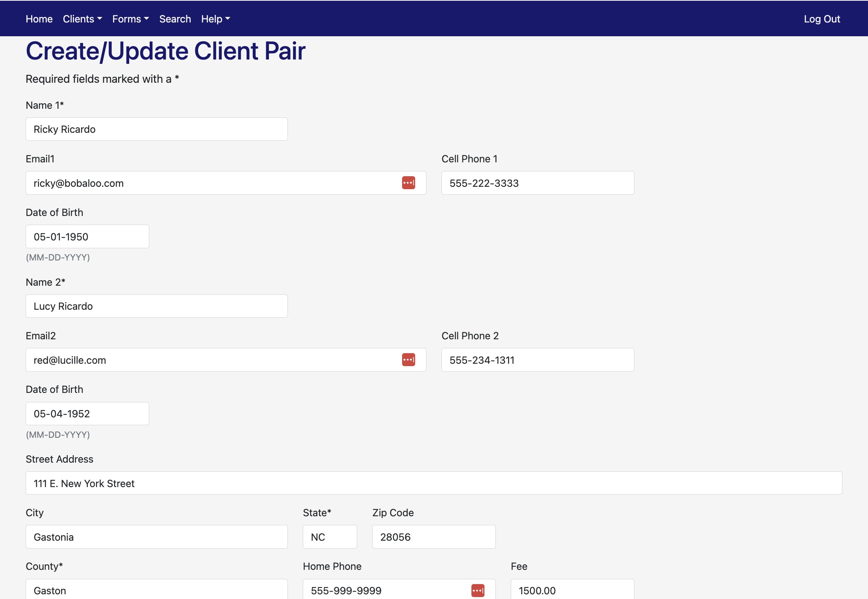The height and width of the screenshot is (599, 868).
Task: Open the Clients dropdown menu
Action: pos(82,19)
